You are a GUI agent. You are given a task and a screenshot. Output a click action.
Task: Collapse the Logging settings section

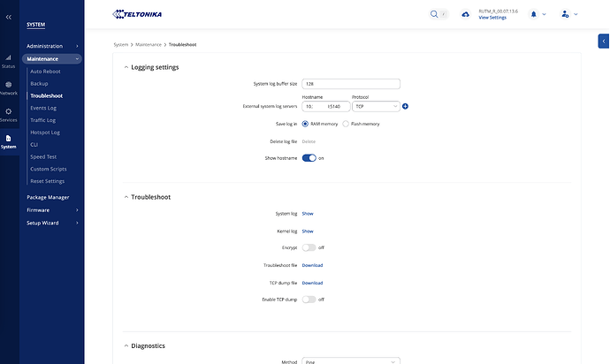click(126, 67)
